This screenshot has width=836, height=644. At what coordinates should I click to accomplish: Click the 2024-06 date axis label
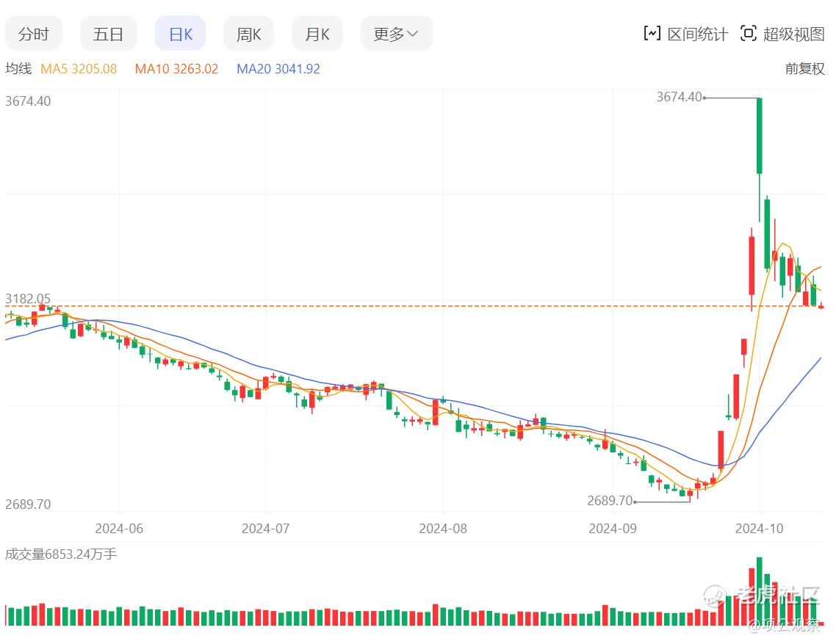(x=119, y=528)
